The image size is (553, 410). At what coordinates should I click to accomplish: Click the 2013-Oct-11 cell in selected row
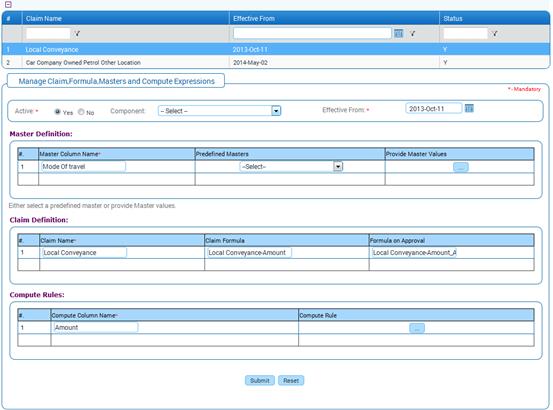[x=250, y=49]
